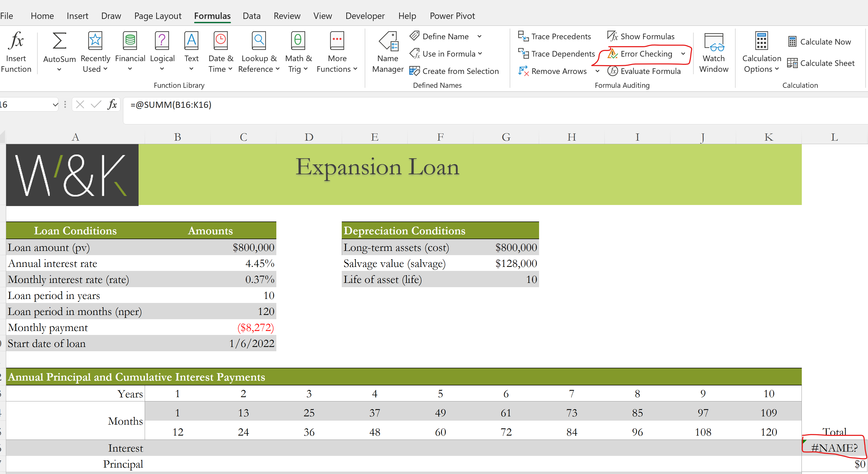The height and width of the screenshot is (474, 868).
Task: Click the Name Manager icon
Action: [387, 50]
